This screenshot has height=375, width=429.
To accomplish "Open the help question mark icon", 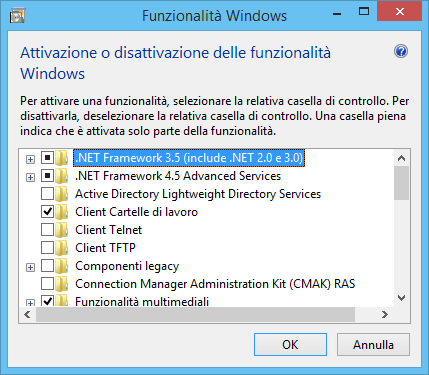I will click(x=401, y=52).
